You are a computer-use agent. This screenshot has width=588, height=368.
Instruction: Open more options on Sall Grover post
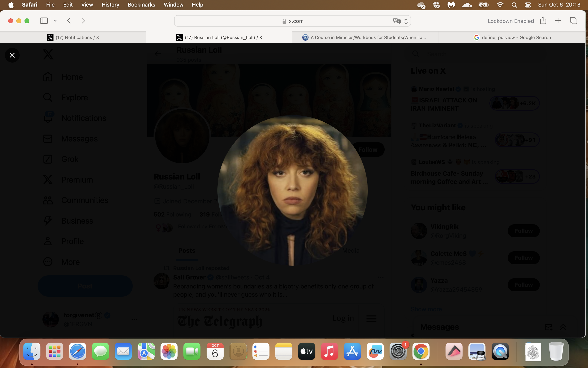tap(381, 277)
